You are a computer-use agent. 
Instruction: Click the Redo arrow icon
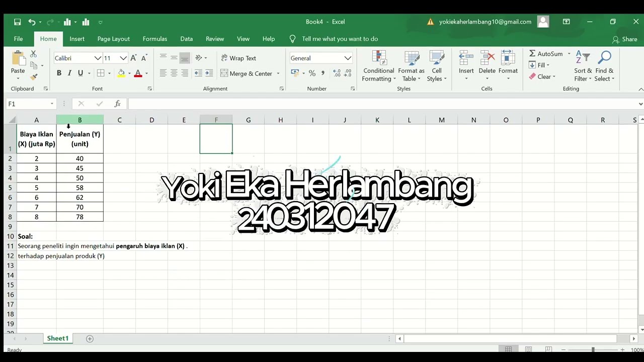tap(50, 22)
